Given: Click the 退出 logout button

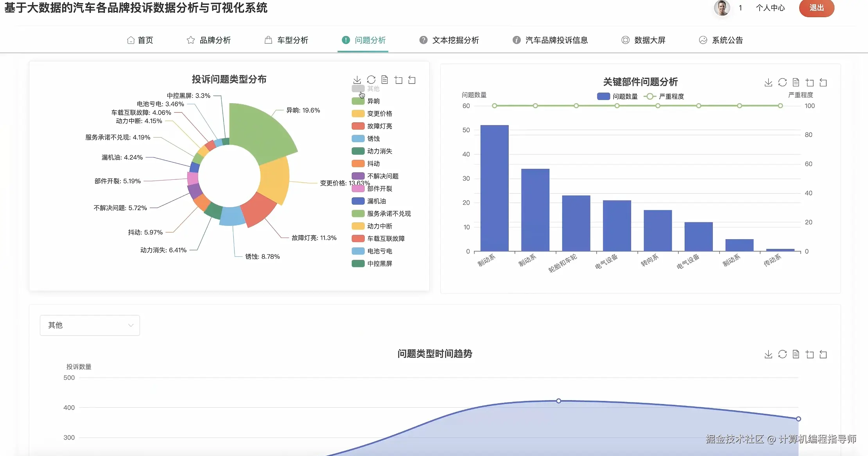Looking at the screenshot, I should [816, 8].
